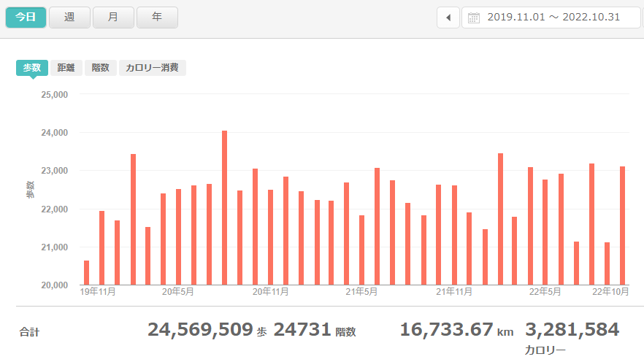Click the 21年5月 axis label
The image size is (644, 362).
tap(361, 292)
